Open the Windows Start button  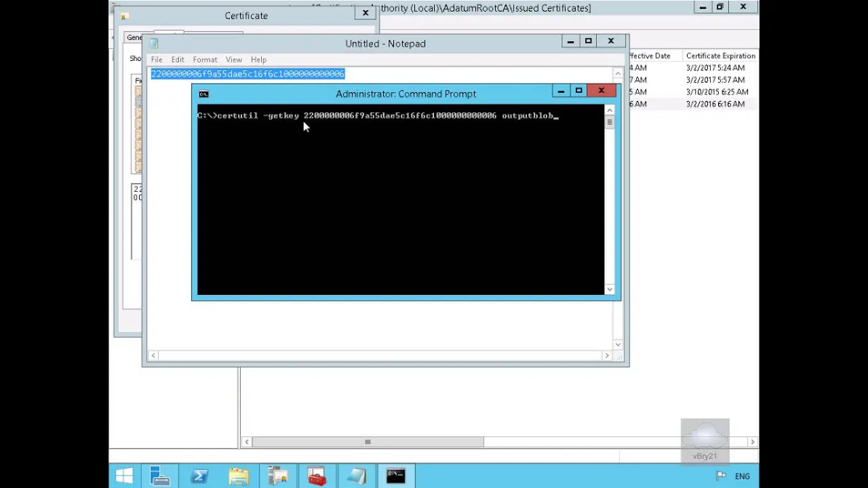124,476
